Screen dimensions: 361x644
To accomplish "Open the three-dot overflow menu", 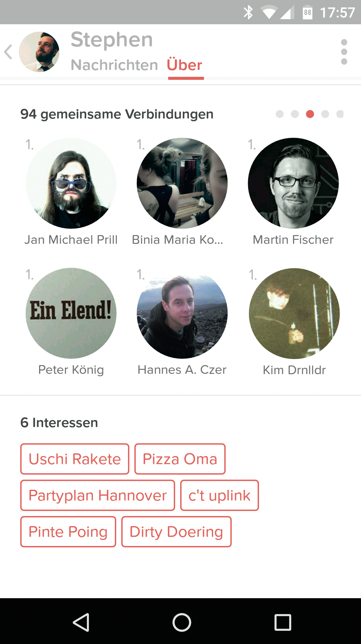I will (344, 52).
